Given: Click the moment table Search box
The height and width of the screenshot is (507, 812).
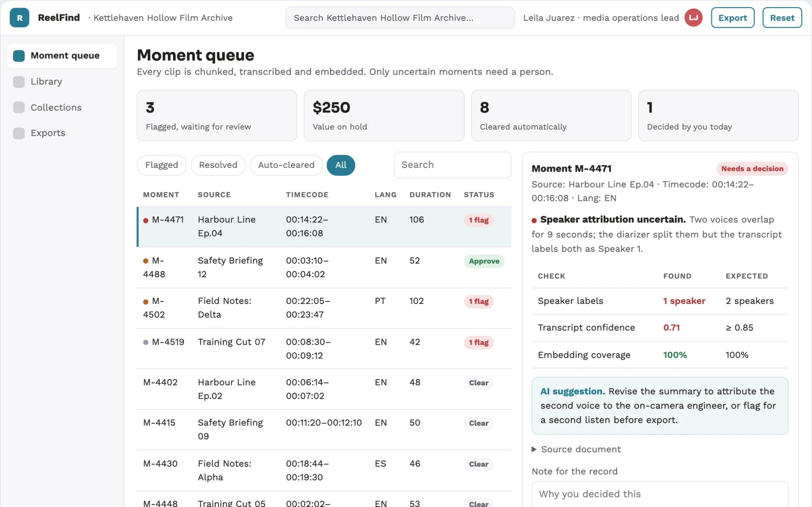Looking at the screenshot, I should tap(453, 165).
